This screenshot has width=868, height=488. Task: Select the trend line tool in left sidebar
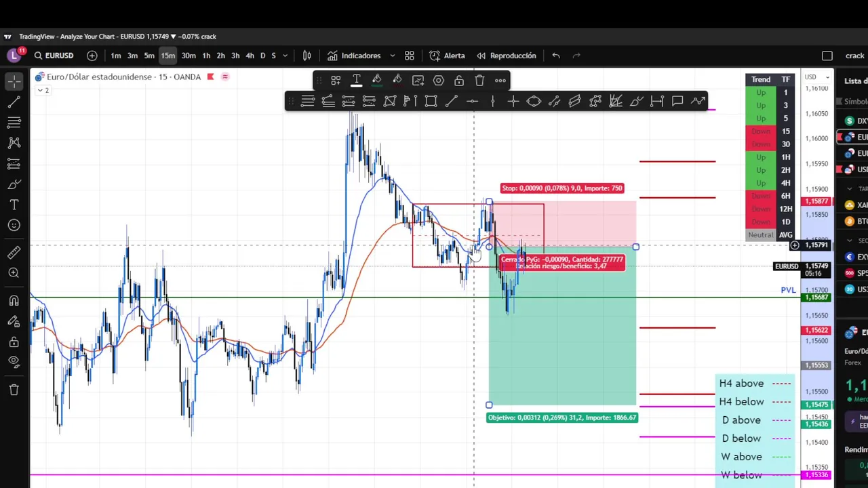pos(14,102)
